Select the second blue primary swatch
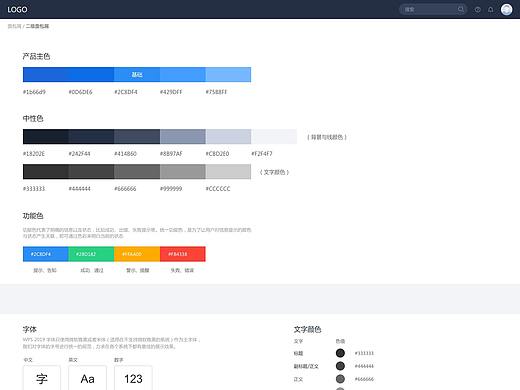The width and height of the screenshot is (520, 390). 91,75
